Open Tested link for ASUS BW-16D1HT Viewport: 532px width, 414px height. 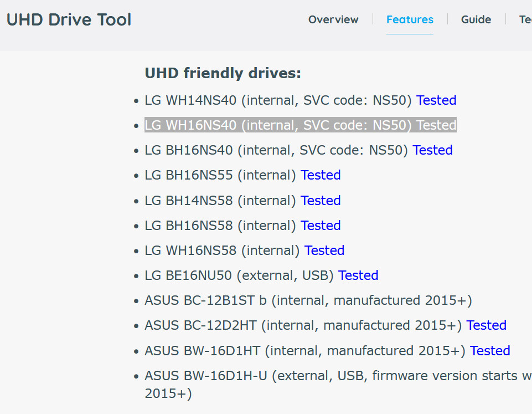tap(490, 351)
